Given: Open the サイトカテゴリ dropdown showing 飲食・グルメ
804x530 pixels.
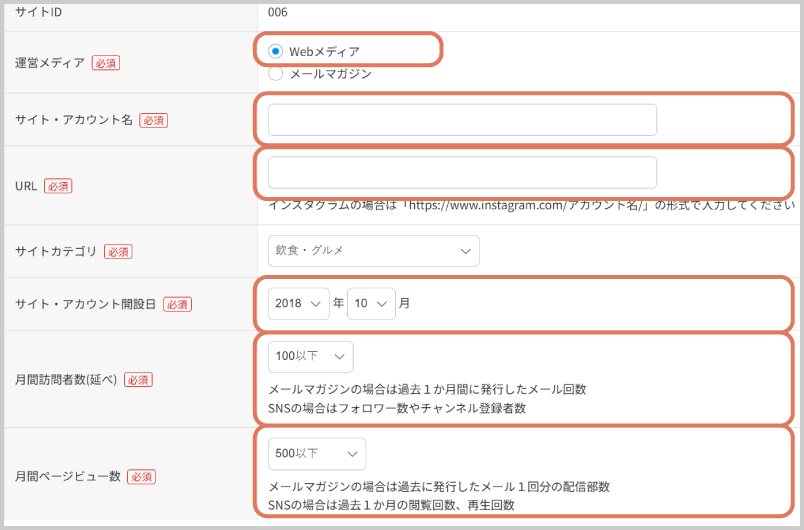Looking at the screenshot, I should (x=373, y=251).
